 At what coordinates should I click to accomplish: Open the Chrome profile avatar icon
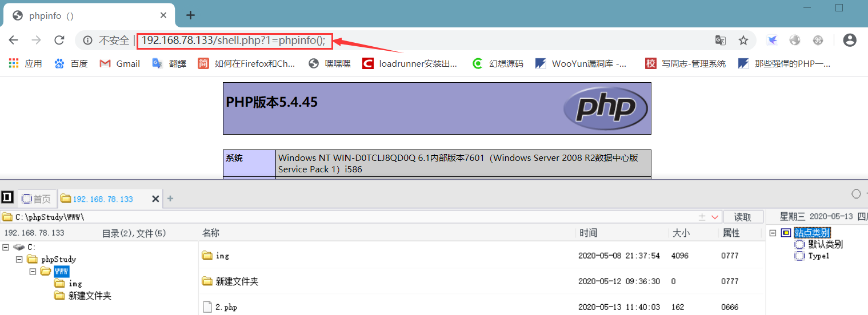coord(850,40)
